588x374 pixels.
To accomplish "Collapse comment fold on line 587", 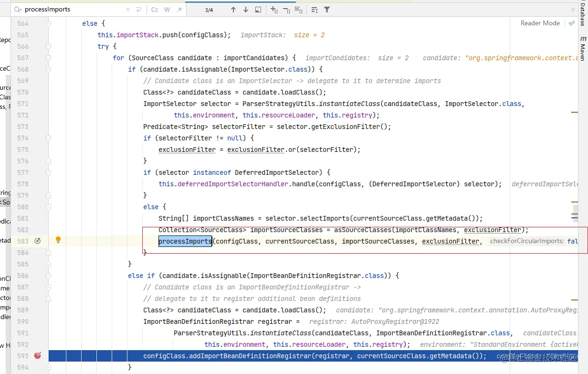I will (48, 287).
